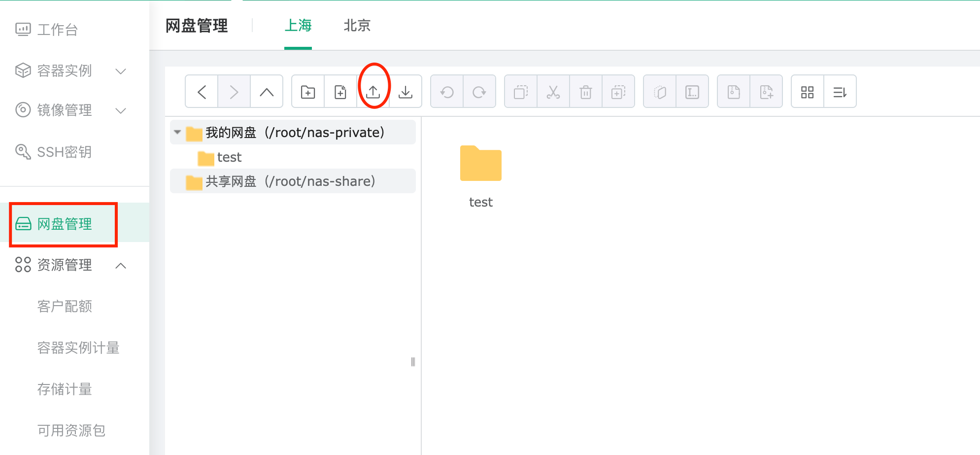Expand the 容器实例 chevron

tap(121, 71)
